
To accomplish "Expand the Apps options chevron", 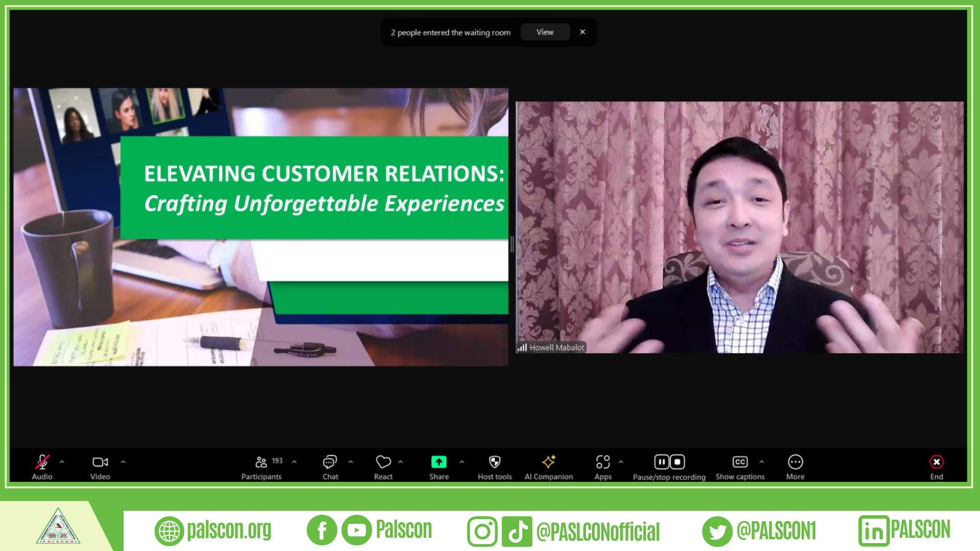I will 621,462.
